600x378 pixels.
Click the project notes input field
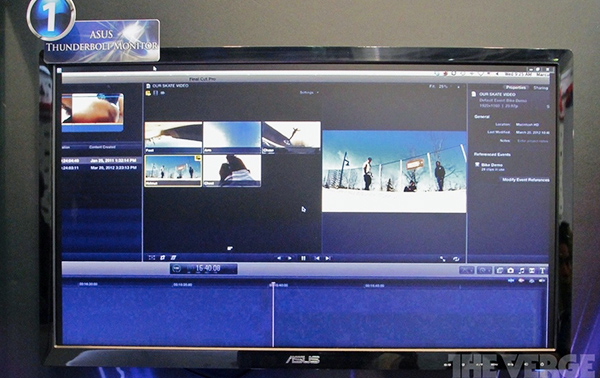tap(533, 141)
